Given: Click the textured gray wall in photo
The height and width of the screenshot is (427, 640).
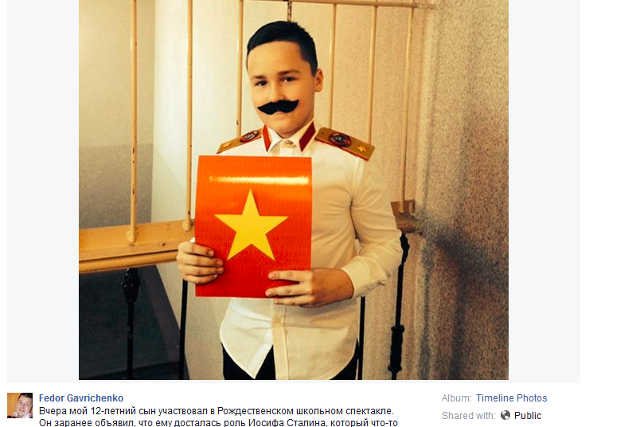Looking at the screenshot, I should tap(465, 184).
